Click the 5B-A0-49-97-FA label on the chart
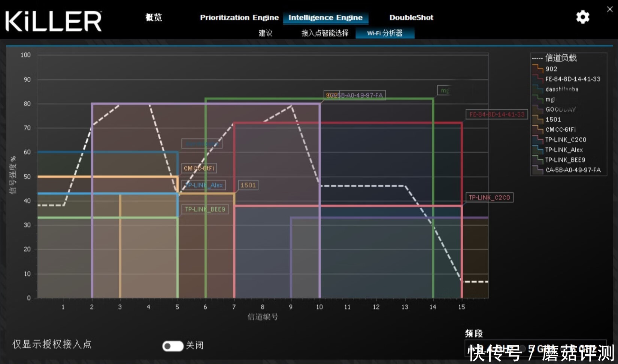The width and height of the screenshot is (618, 364). click(x=355, y=95)
